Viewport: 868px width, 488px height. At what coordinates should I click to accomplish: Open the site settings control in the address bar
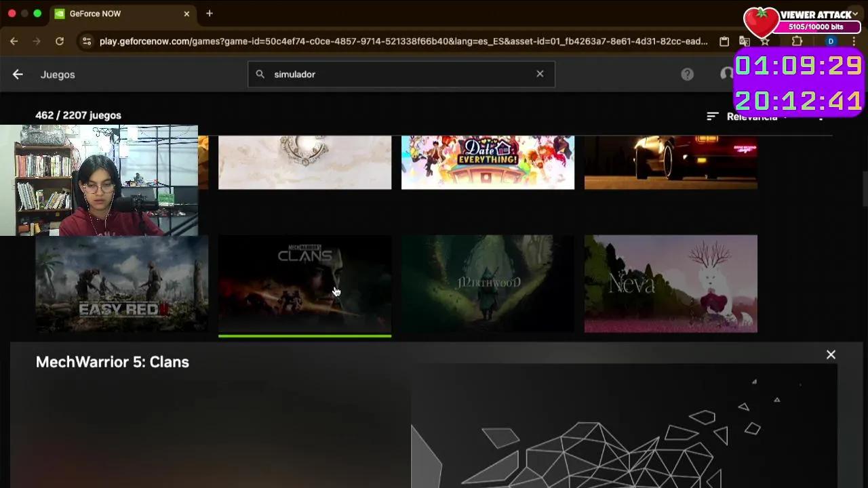pyautogui.click(x=87, y=41)
